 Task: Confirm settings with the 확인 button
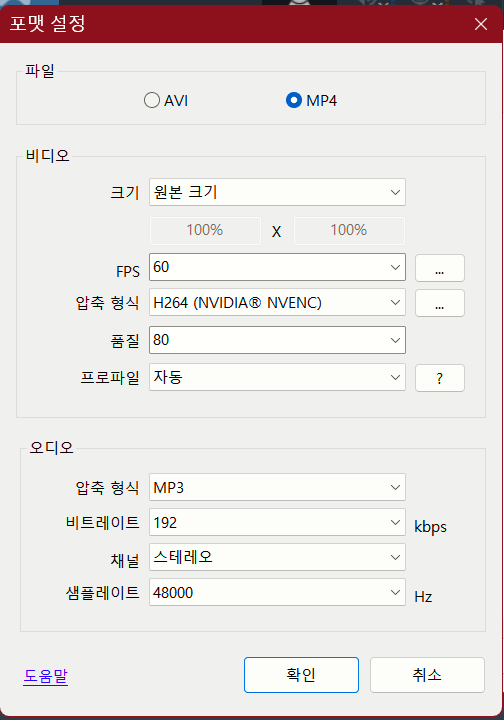point(301,675)
